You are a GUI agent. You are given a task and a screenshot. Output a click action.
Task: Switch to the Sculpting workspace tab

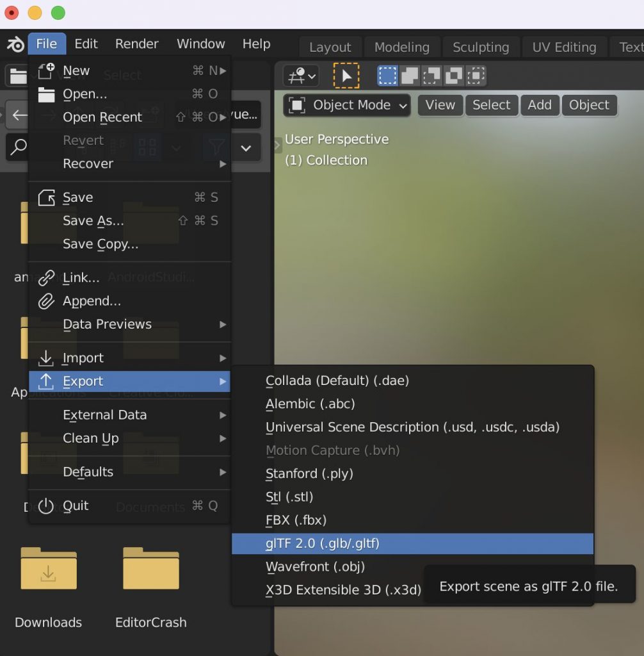click(x=481, y=47)
